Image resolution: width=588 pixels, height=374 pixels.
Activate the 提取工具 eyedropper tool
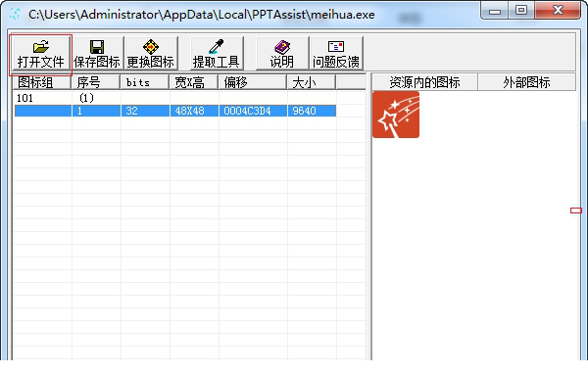tap(217, 54)
